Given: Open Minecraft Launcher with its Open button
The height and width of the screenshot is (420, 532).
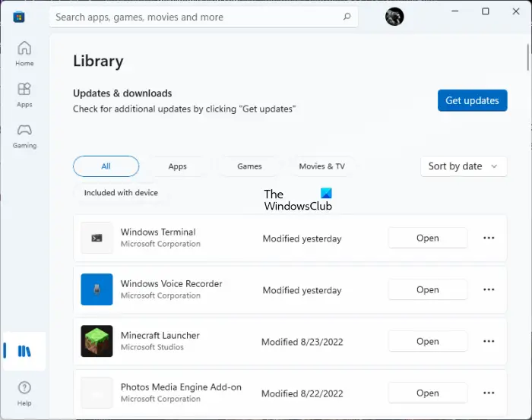Looking at the screenshot, I should coord(427,341).
